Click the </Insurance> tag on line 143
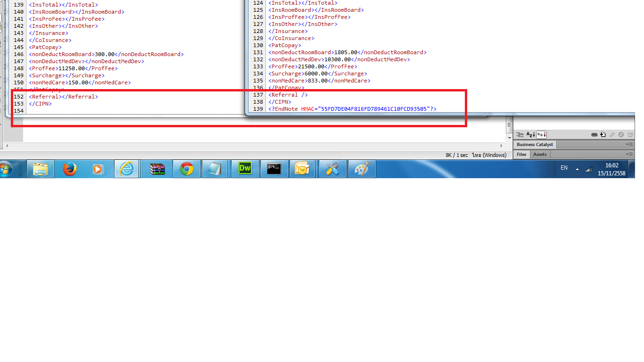This screenshot has height=362, width=644. (x=49, y=33)
